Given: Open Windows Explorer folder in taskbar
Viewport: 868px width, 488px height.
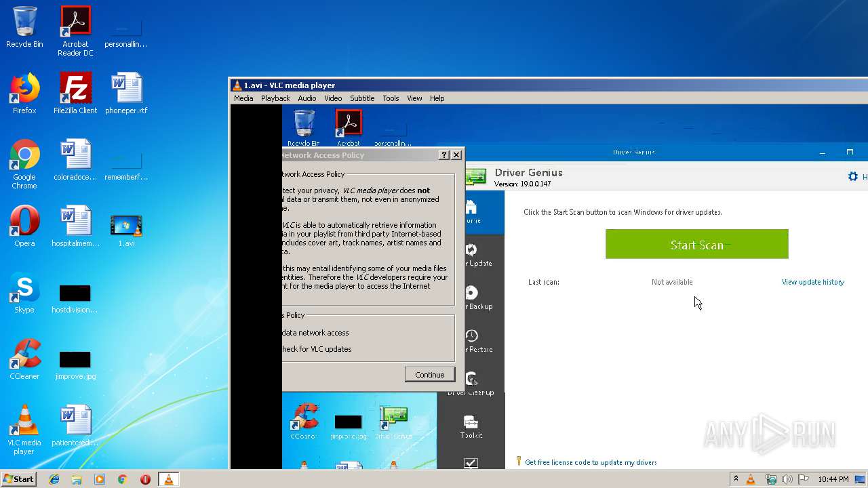Looking at the screenshot, I should 77,479.
